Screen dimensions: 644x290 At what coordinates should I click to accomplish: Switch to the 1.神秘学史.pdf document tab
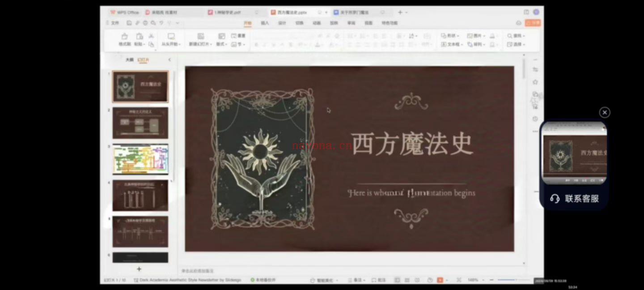(x=233, y=12)
